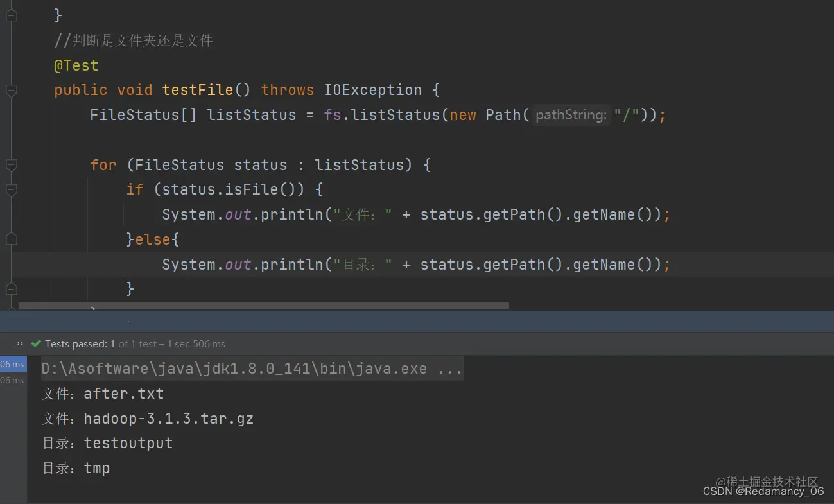
Task: Click println in the "目录：" statement
Action: point(291,265)
